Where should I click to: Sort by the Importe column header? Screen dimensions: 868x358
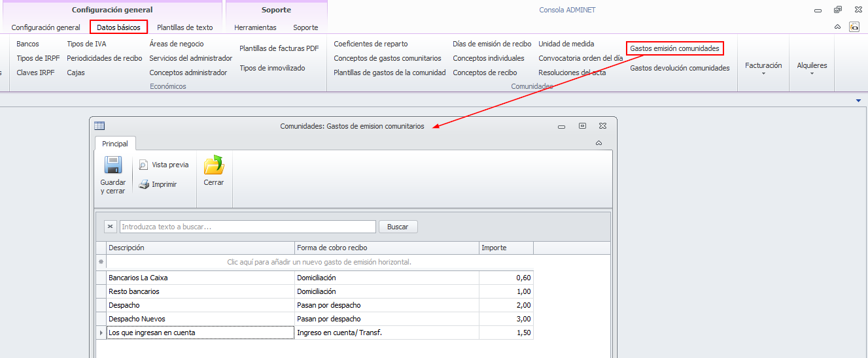point(506,248)
